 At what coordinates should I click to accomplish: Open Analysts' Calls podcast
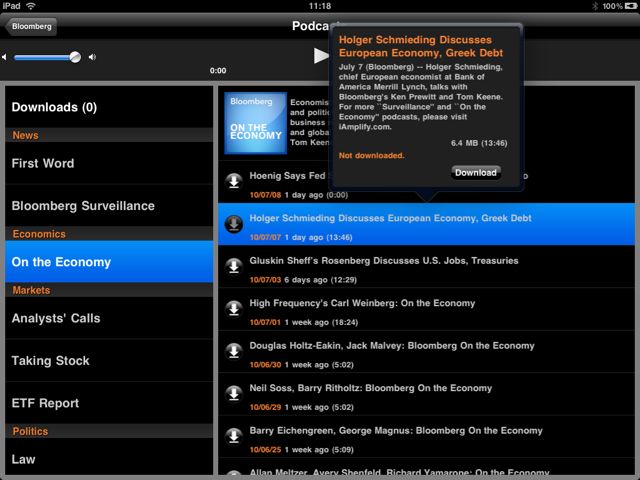point(109,318)
